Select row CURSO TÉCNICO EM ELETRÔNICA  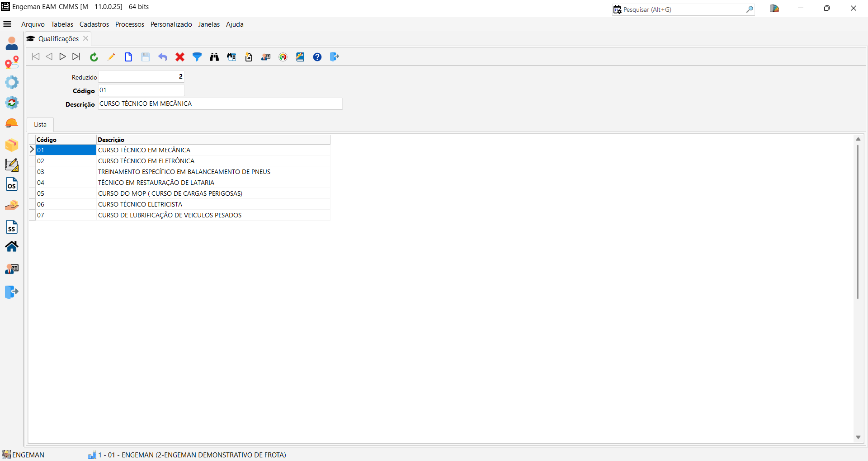pyautogui.click(x=146, y=161)
